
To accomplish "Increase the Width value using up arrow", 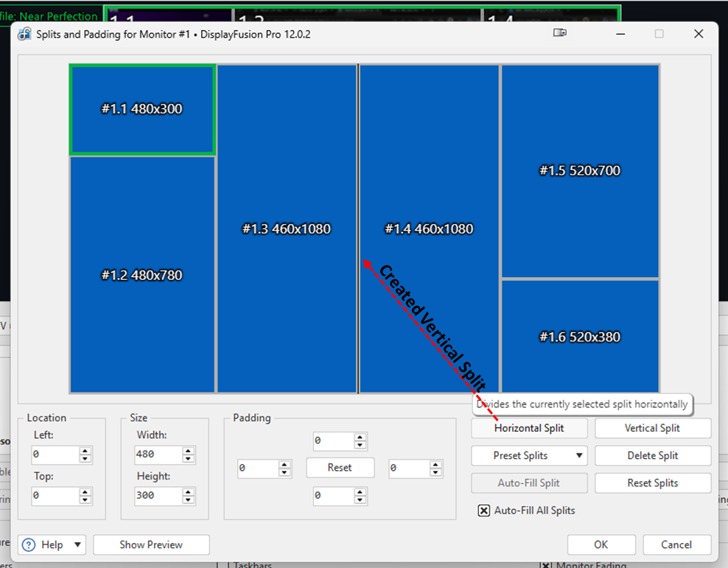I will click(x=189, y=451).
